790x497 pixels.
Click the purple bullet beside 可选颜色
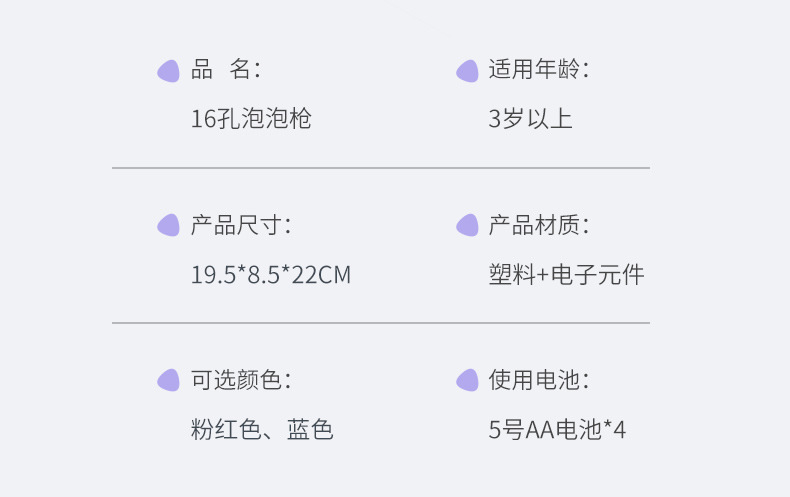point(168,381)
